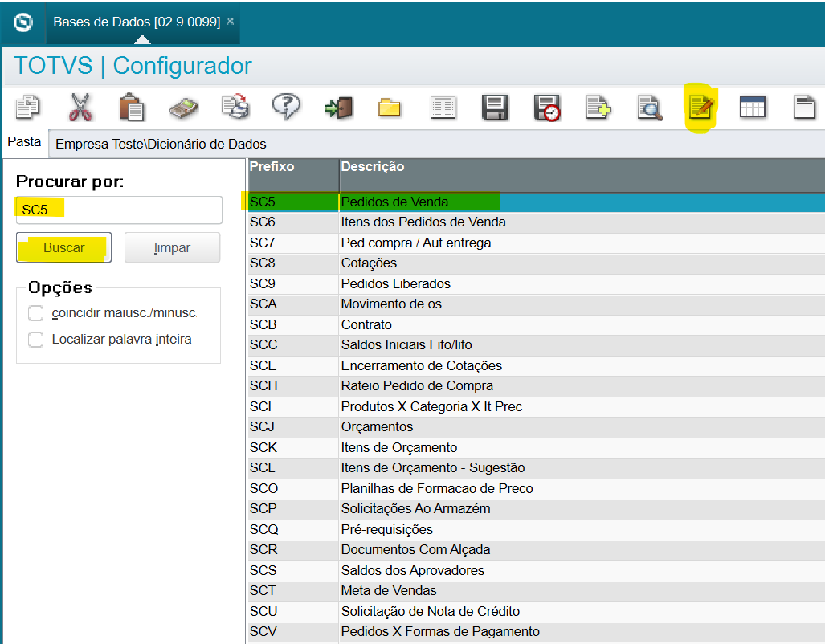
Task: Select row SCC Saldos Iniciais Fifo/lifo
Action: pos(536,345)
